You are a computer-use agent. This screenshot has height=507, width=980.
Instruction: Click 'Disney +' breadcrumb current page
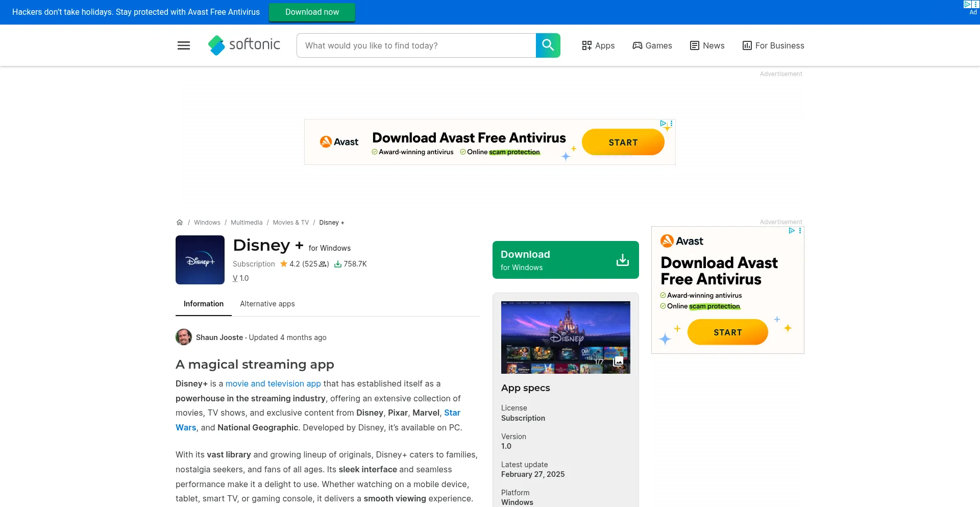(332, 223)
